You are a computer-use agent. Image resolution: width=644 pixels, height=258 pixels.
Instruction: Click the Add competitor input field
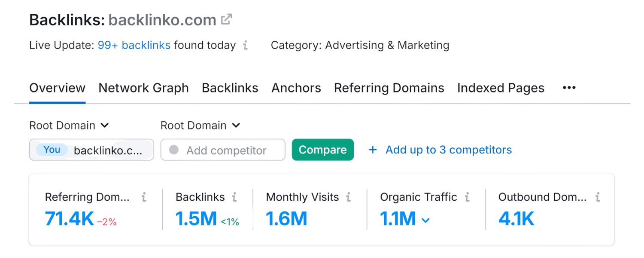223,150
